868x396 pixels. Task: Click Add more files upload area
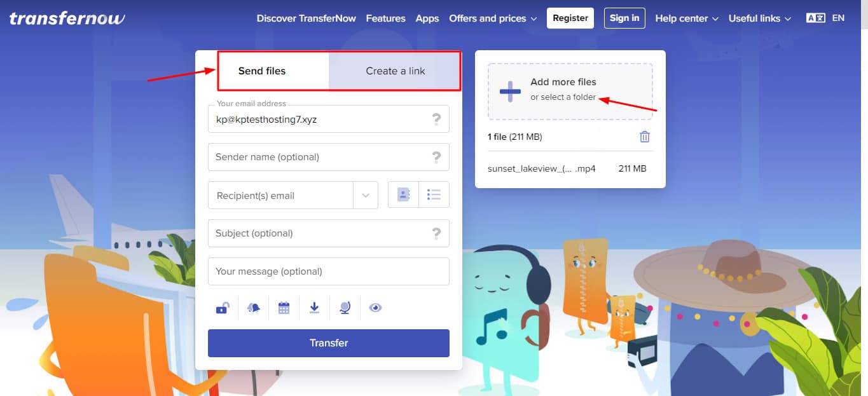point(570,91)
